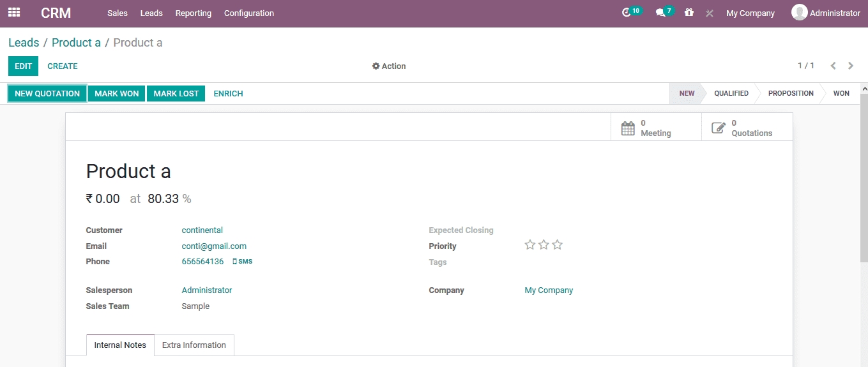Set priority to one star
This screenshot has height=367, width=868.
point(529,245)
